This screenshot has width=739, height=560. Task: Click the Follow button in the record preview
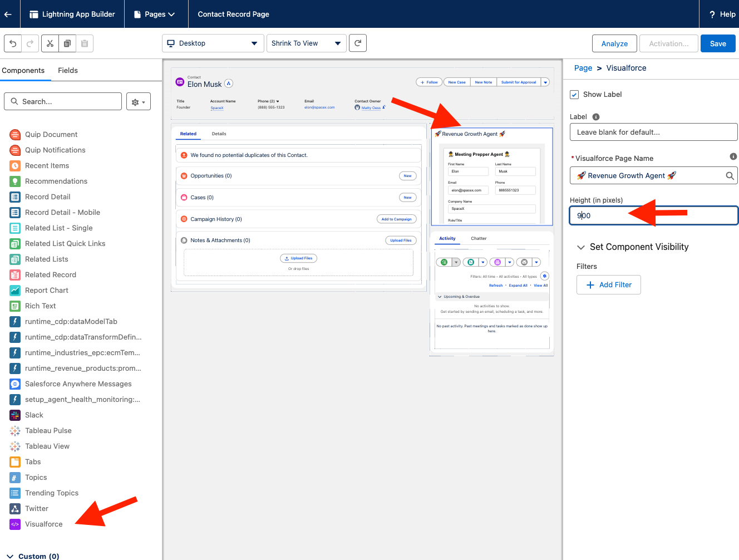pyautogui.click(x=428, y=81)
